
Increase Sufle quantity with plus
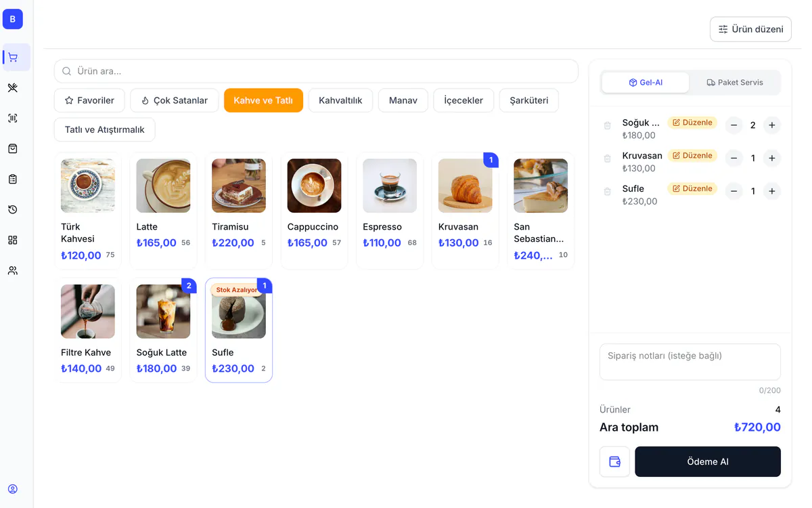(x=772, y=192)
